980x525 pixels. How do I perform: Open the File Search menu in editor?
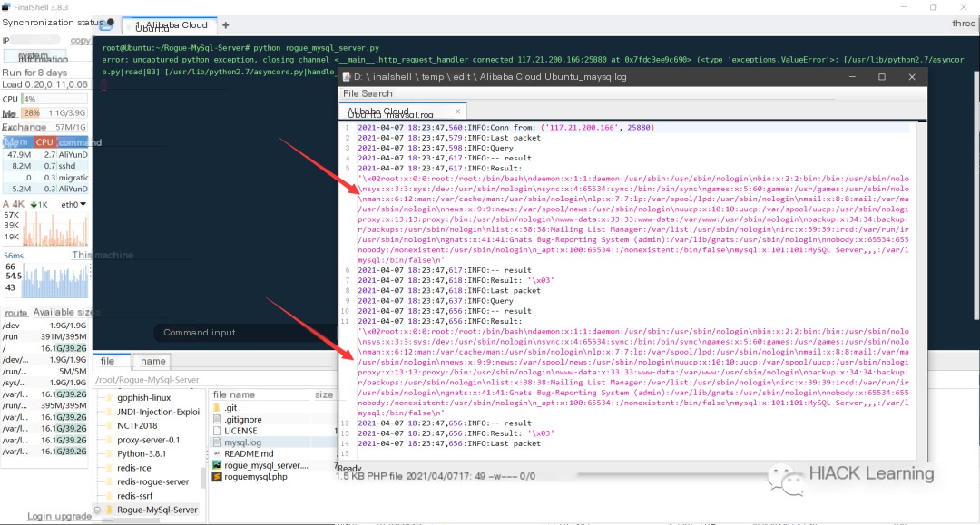click(x=367, y=93)
